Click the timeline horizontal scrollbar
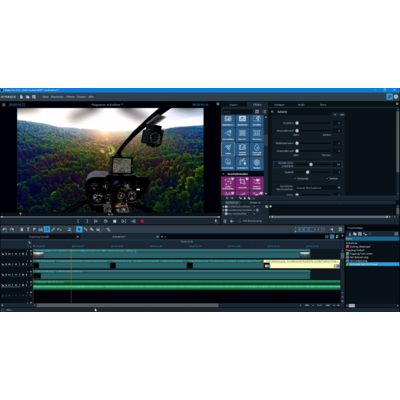The image size is (400, 400). point(127,305)
